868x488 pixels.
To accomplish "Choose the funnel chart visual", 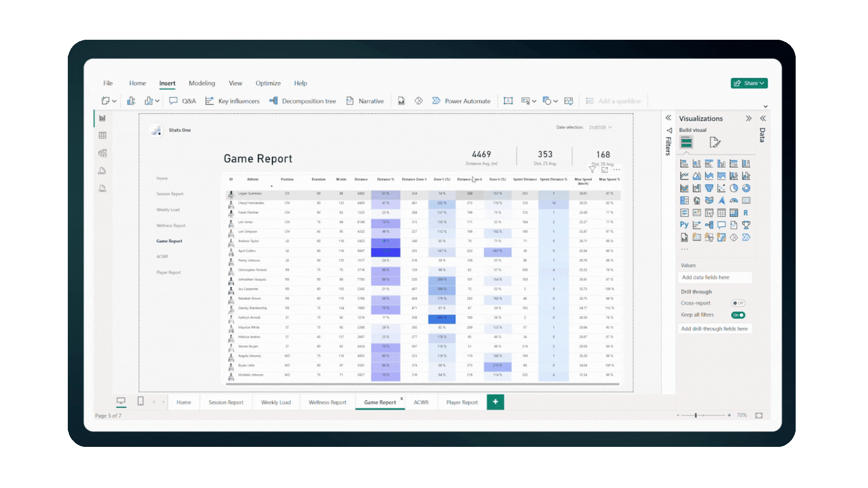I will [709, 188].
